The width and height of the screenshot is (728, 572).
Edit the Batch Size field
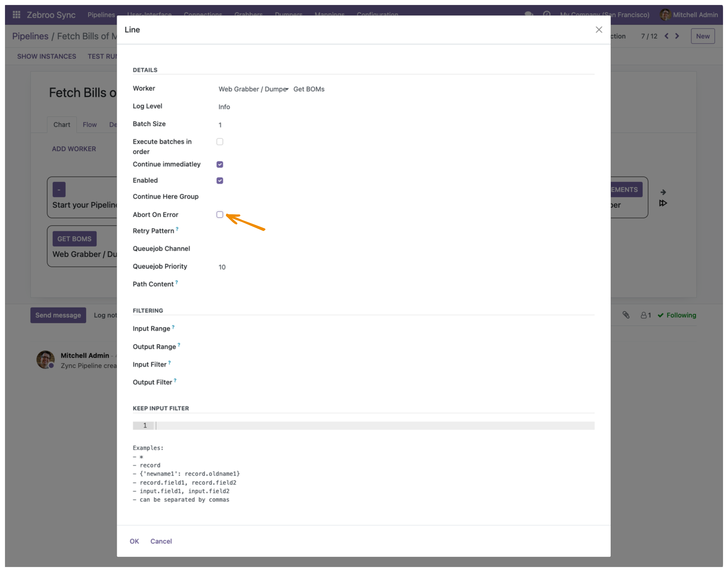click(406, 125)
